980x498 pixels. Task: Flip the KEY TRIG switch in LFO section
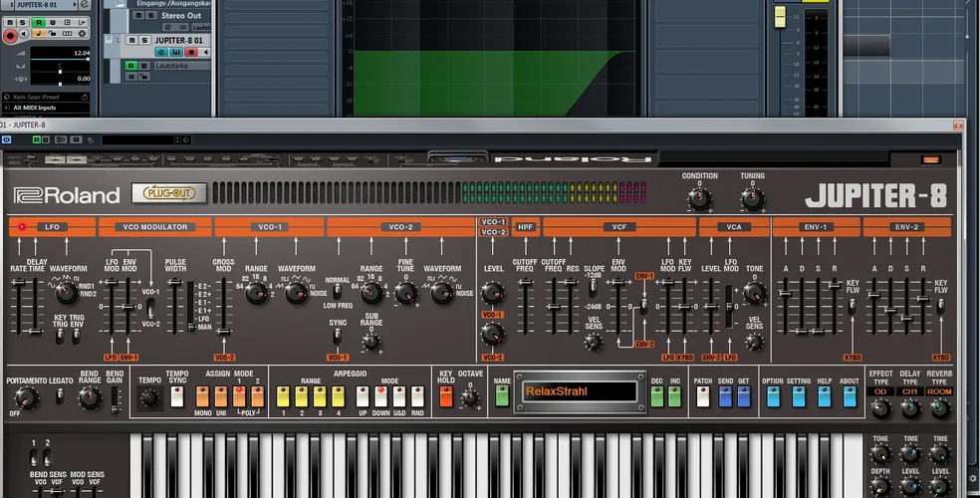(60, 337)
